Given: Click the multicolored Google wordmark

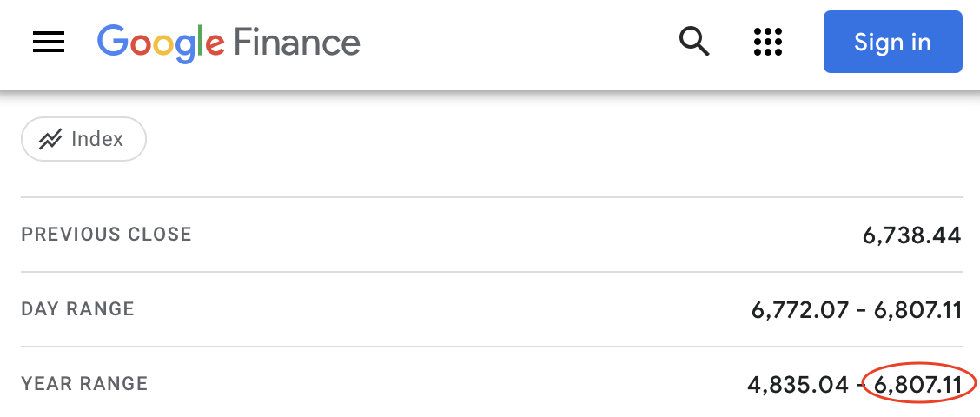Looking at the screenshot, I should (x=161, y=43).
